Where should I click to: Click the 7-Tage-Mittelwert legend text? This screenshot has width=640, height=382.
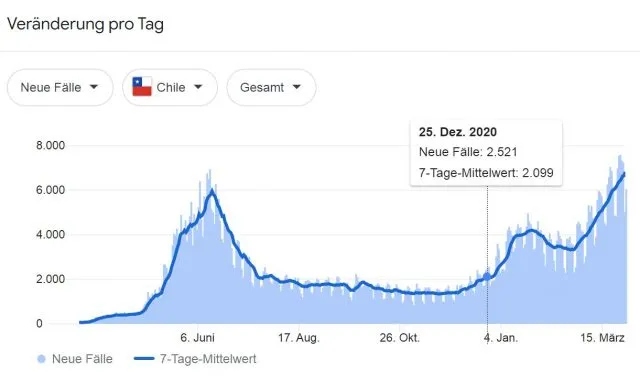point(208,359)
